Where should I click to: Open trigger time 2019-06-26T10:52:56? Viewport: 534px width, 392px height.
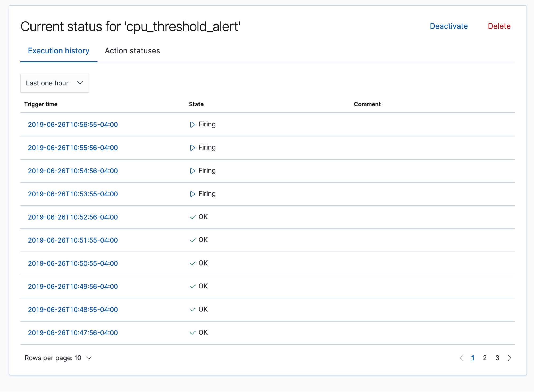coord(73,216)
